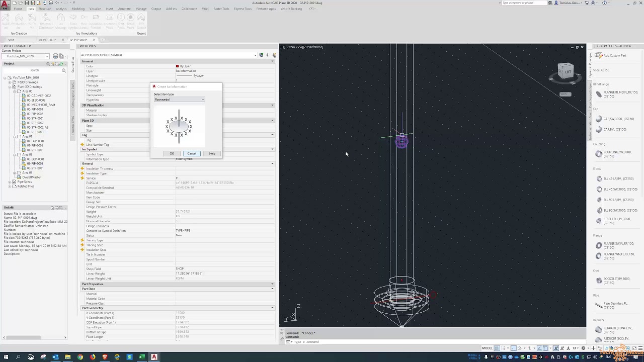Collapse the 3D Visualization properties section
The image size is (644, 362).
click(272, 105)
